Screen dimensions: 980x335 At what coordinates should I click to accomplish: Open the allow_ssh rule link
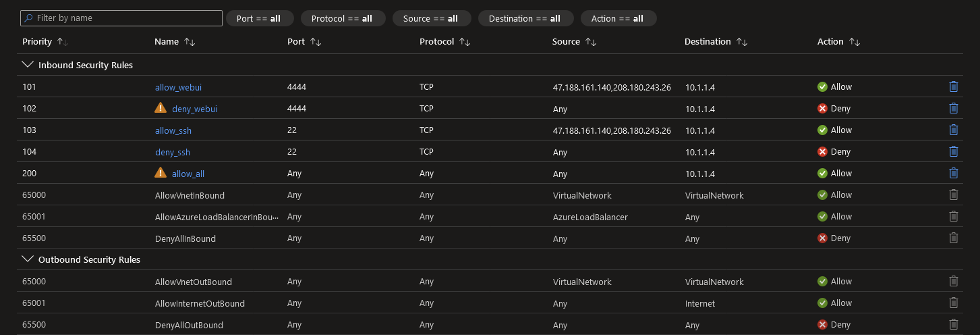pyautogui.click(x=173, y=130)
